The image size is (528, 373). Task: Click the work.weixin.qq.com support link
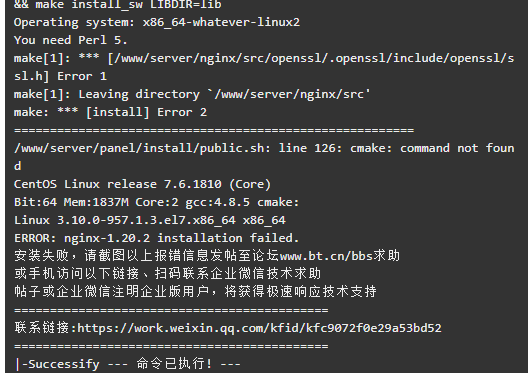point(259,328)
